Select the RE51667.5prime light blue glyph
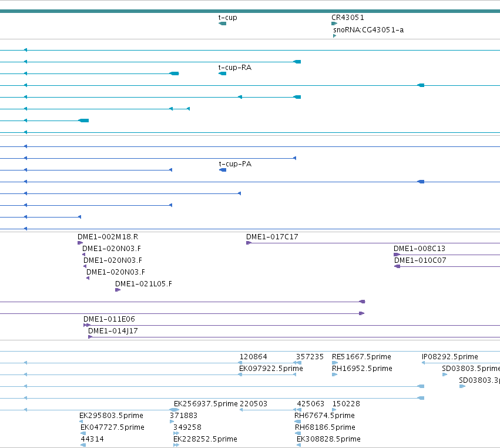This screenshot has height=448, width=500. (334, 363)
